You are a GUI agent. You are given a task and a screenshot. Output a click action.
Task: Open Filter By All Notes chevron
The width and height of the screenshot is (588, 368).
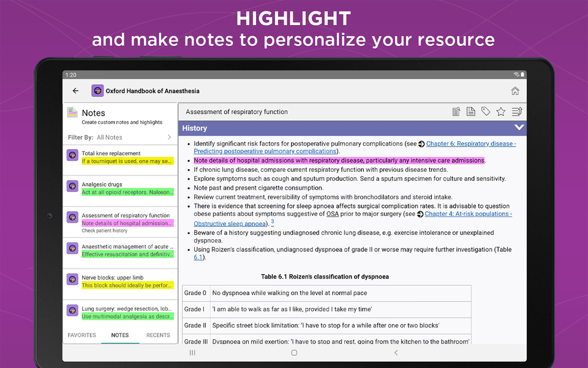click(x=169, y=137)
